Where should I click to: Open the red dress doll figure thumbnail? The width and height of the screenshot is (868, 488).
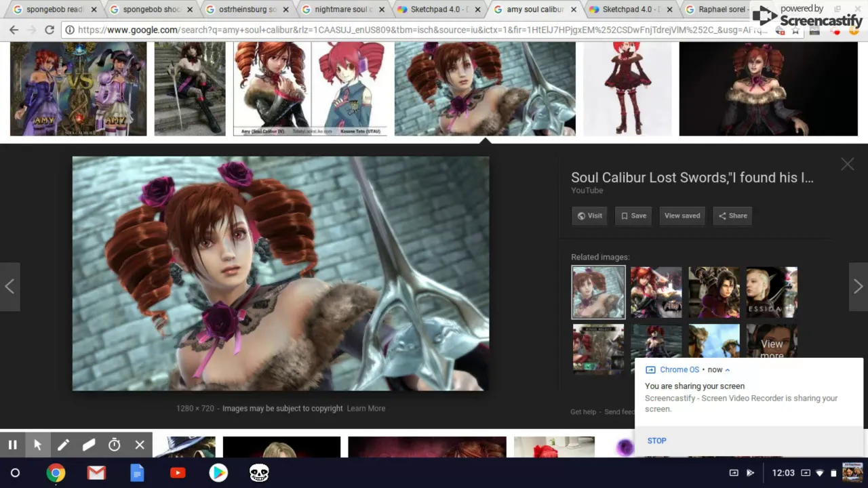[x=627, y=89]
